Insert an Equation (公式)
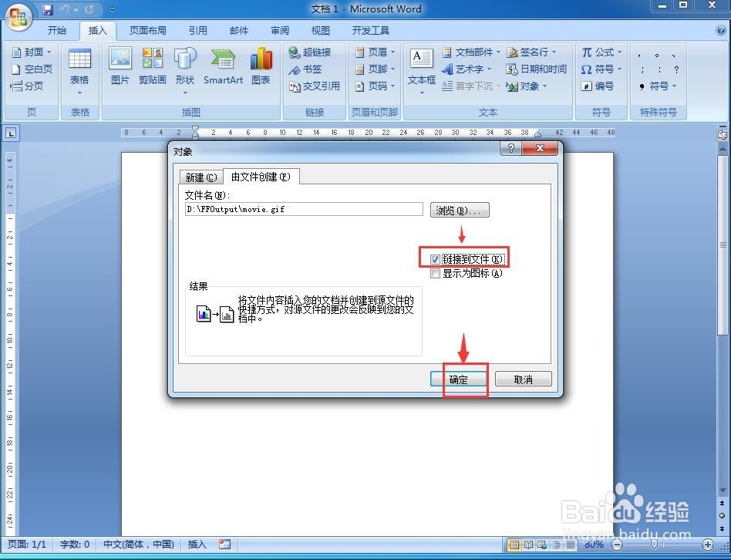 (601, 52)
